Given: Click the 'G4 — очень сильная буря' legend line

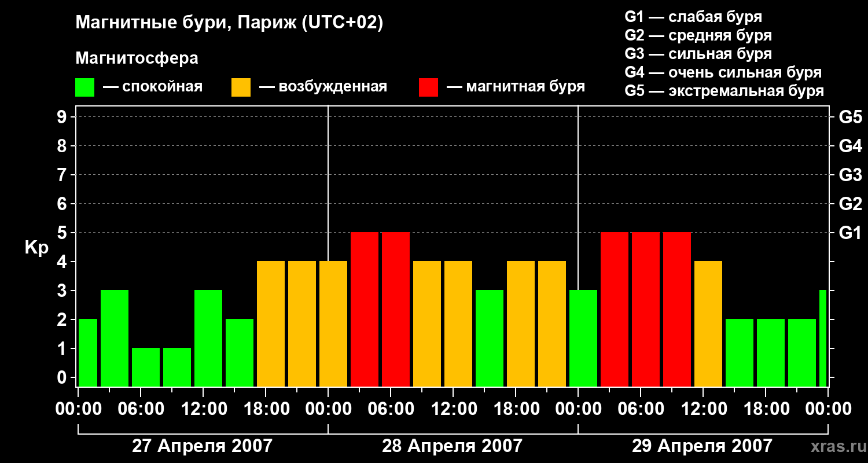Looking at the screenshot, I should (723, 72).
